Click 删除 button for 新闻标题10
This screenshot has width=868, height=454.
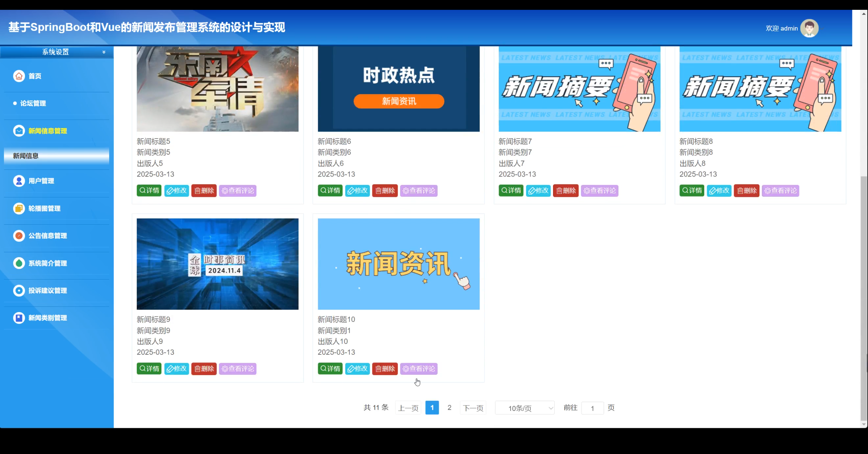pyautogui.click(x=385, y=369)
